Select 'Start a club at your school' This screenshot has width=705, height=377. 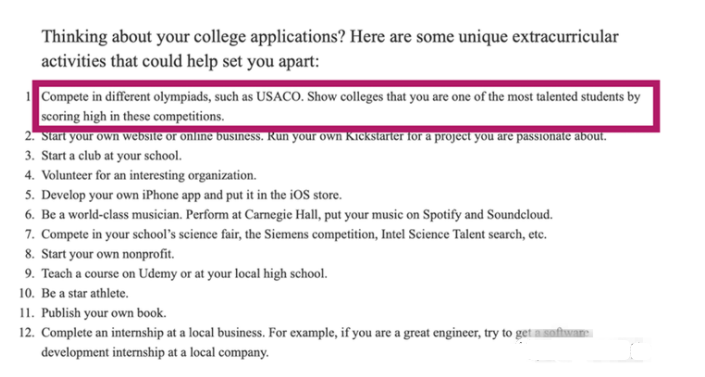[112, 156]
